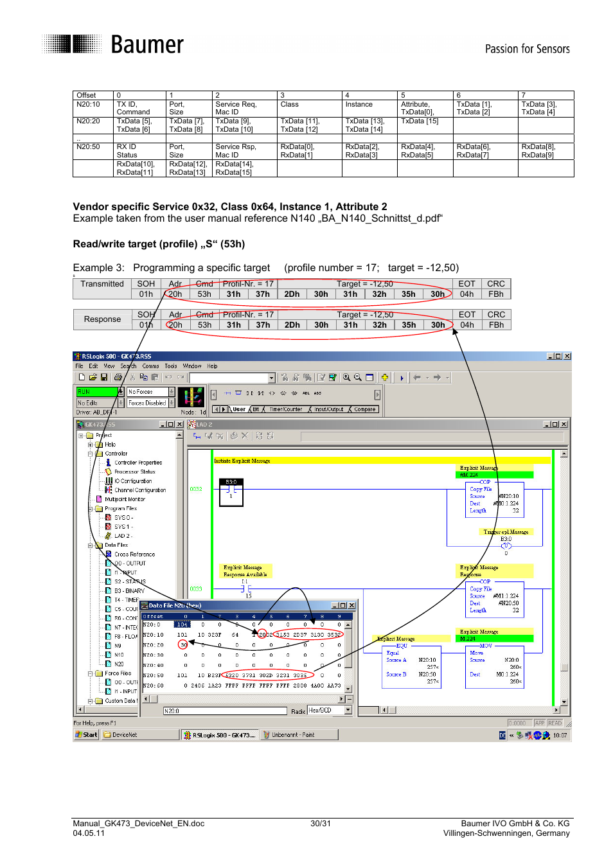Image resolution: width=613 pixels, height=868 pixels.
Task: Open the Tools menu
Action: (x=171, y=366)
